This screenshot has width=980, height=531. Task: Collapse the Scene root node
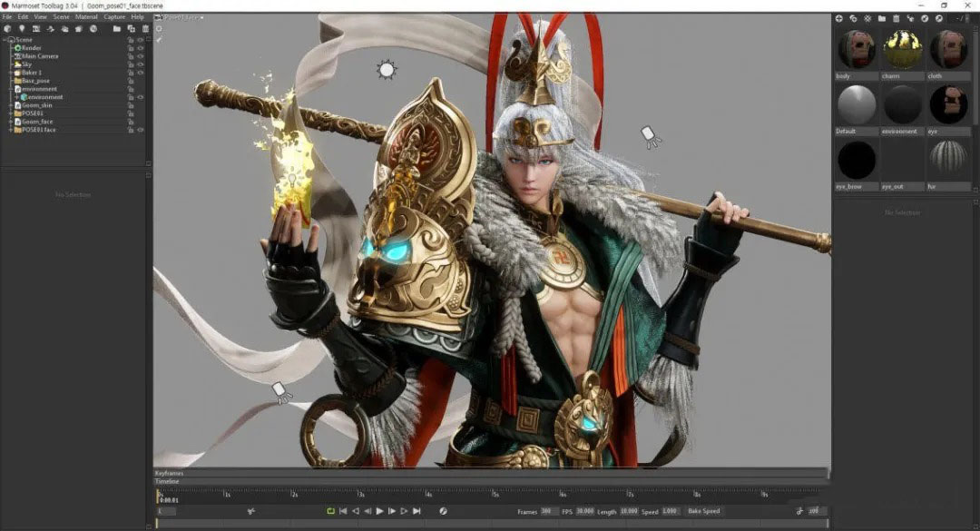pos(5,40)
